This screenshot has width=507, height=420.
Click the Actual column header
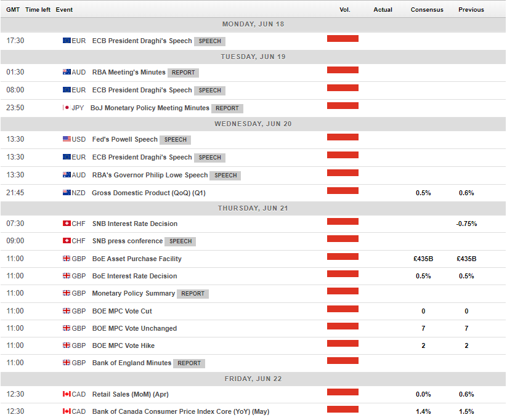pyautogui.click(x=383, y=10)
